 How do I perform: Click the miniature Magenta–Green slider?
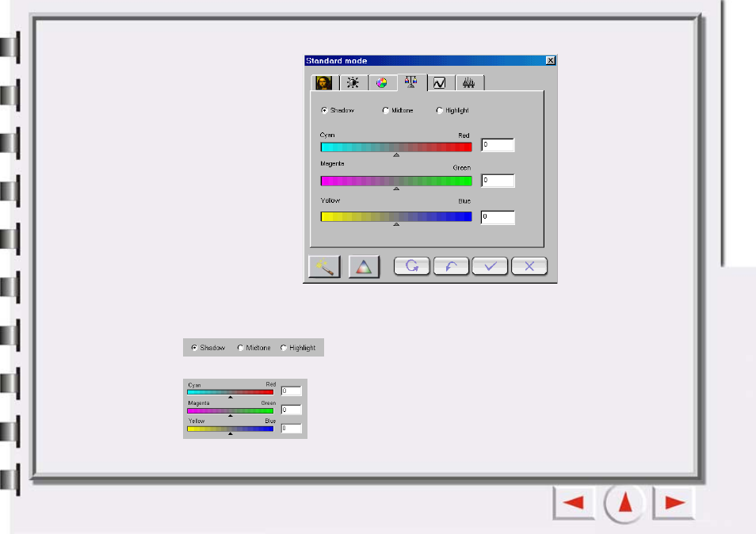[x=231, y=410]
